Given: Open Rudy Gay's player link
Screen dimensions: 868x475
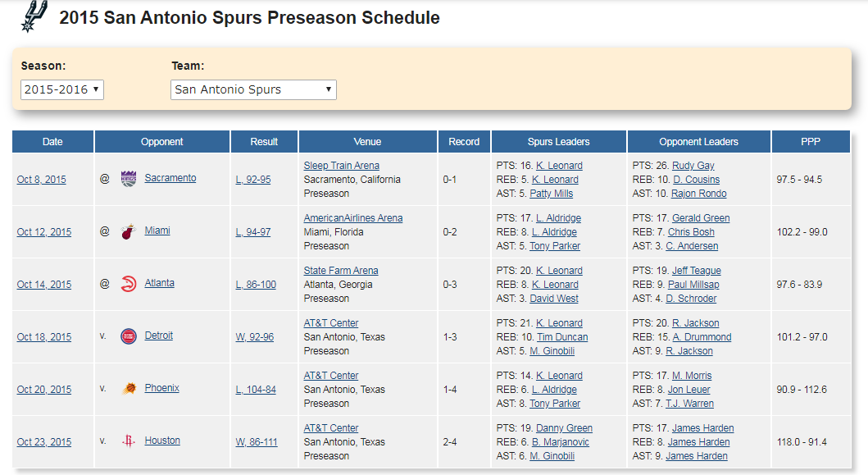Looking at the screenshot, I should pyautogui.click(x=693, y=166).
